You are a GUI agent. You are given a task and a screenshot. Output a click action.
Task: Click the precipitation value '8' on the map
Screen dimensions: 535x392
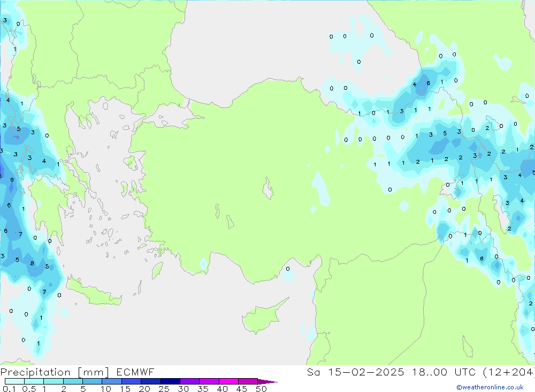pos(32,263)
